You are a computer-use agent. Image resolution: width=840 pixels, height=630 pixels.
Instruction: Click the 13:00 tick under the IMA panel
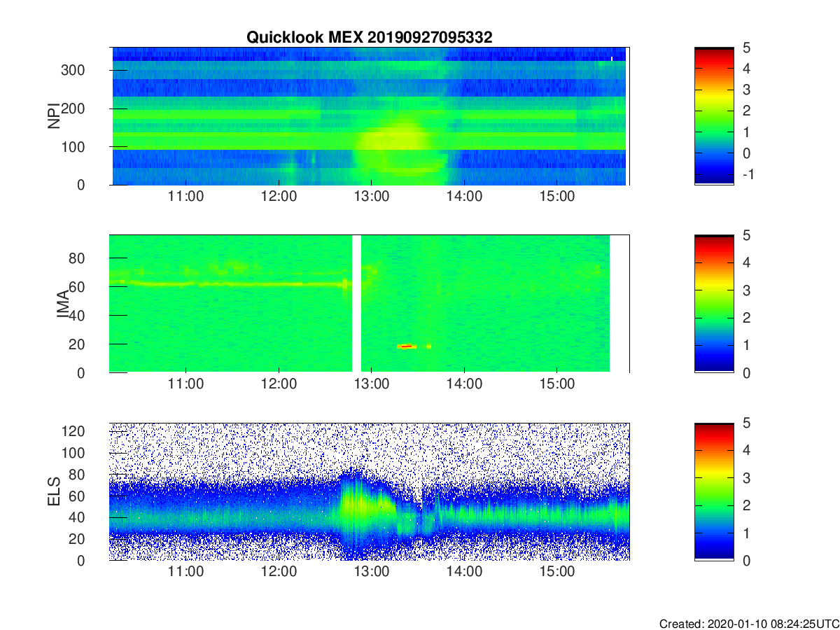(x=371, y=385)
